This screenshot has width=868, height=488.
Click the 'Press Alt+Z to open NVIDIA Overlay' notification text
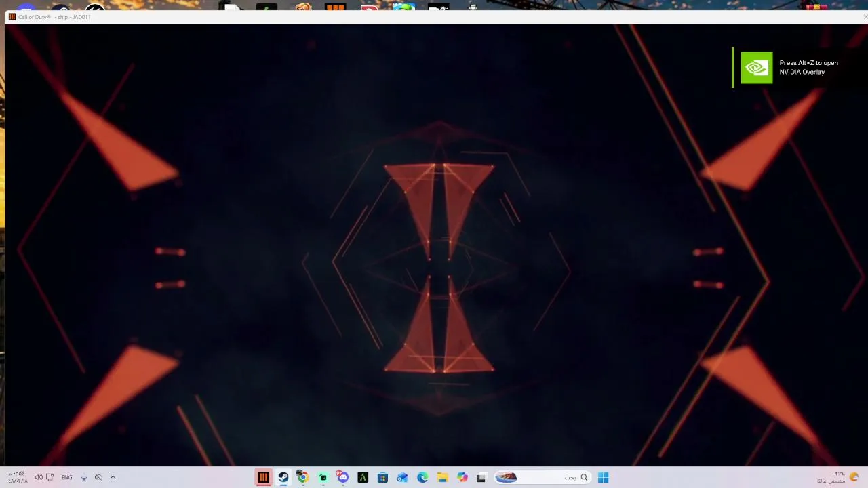[x=808, y=67]
